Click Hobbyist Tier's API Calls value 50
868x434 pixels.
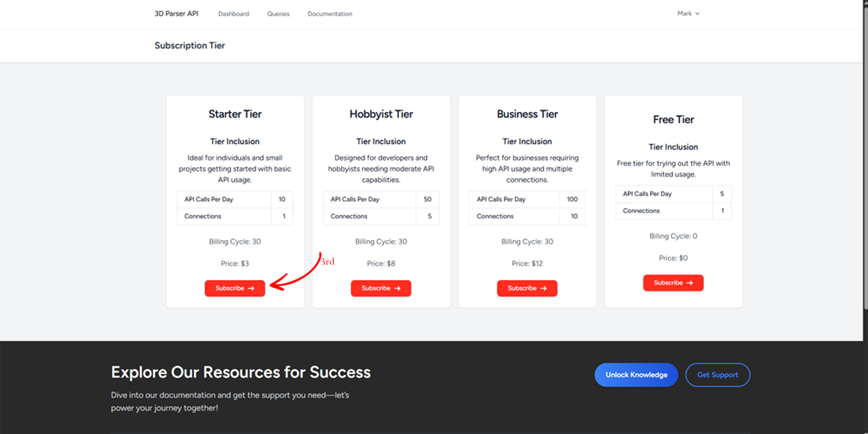click(x=427, y=200)
